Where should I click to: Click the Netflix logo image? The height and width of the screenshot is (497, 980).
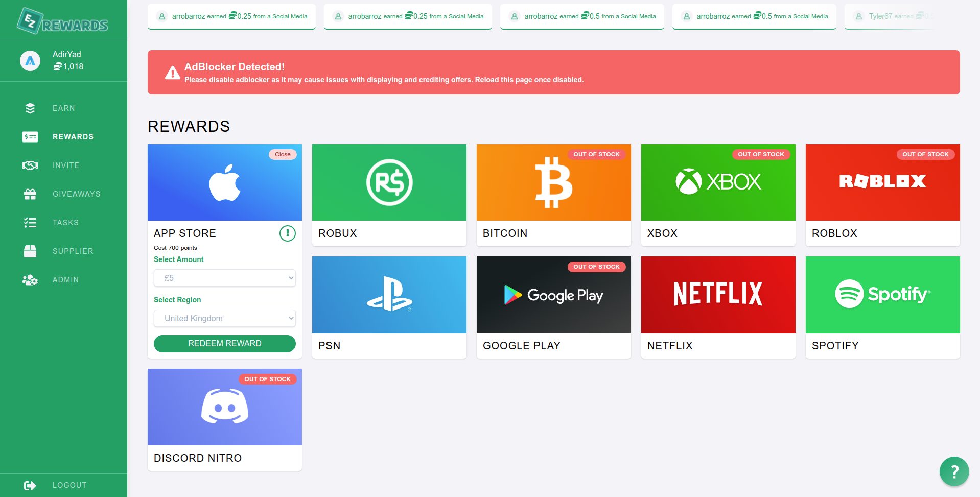click(x=718, y=294)
